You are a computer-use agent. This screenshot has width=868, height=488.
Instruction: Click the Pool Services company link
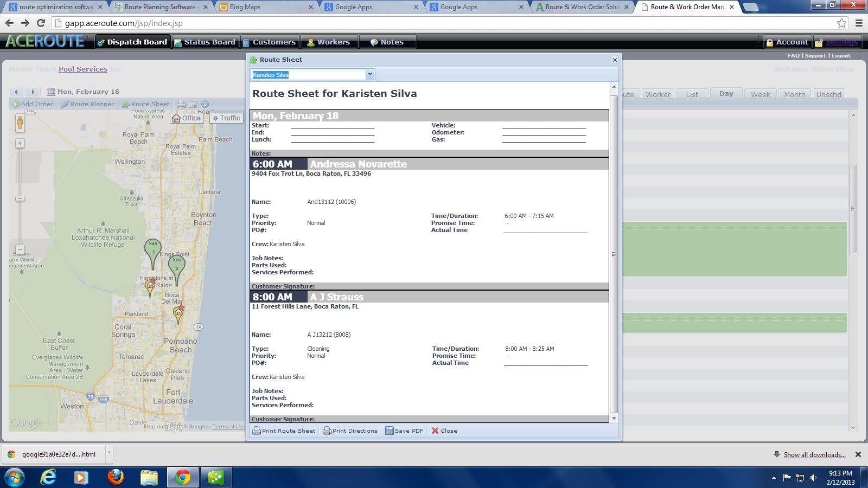pos(83,69)
